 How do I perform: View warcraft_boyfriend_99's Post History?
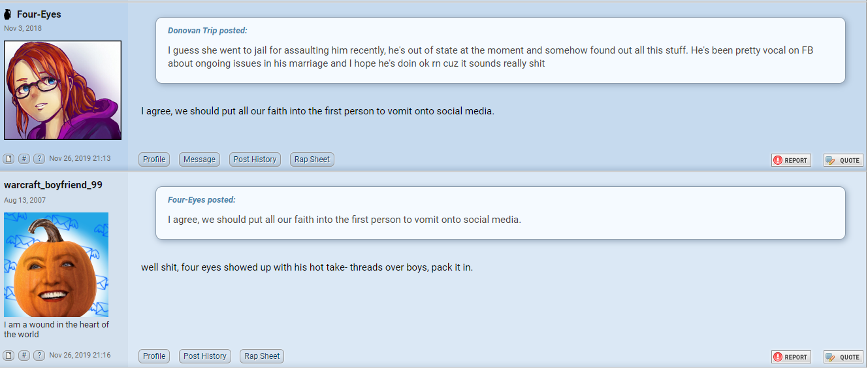(x=204, y=356)
